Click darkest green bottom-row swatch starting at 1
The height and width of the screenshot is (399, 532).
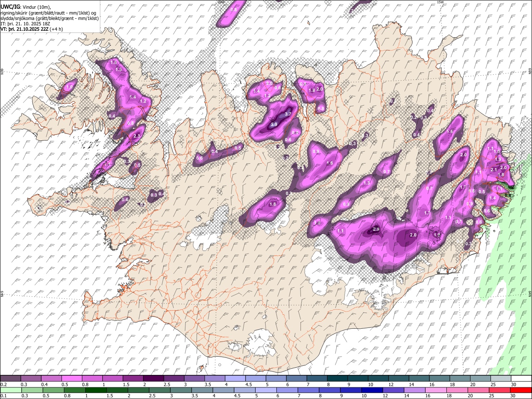tap(96, 390)
